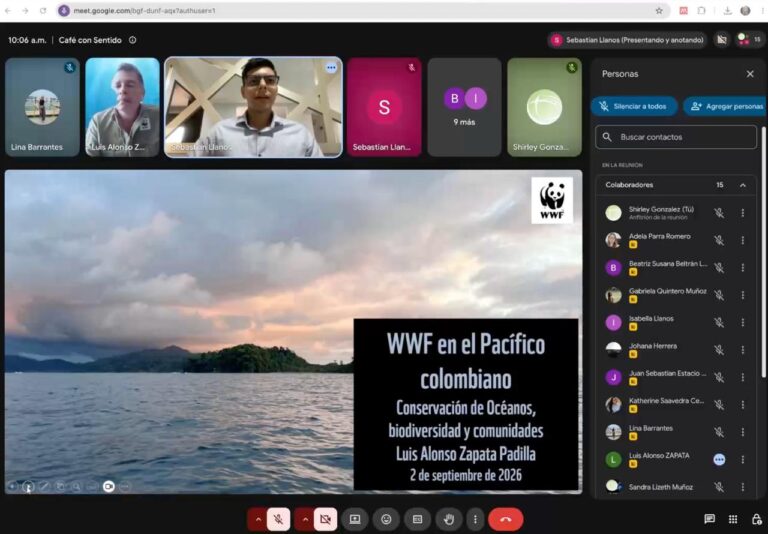768x534 pixels.
Task: Open the 9 más participants tile
Action: click(x=464, y=107)
